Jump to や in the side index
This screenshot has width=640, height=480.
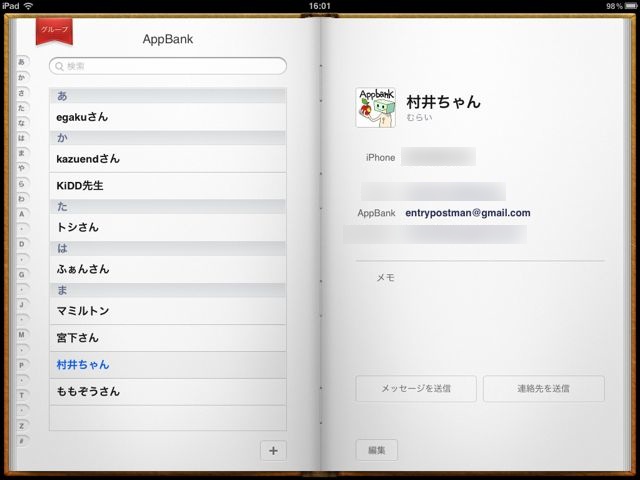click(x=22, y=168)
